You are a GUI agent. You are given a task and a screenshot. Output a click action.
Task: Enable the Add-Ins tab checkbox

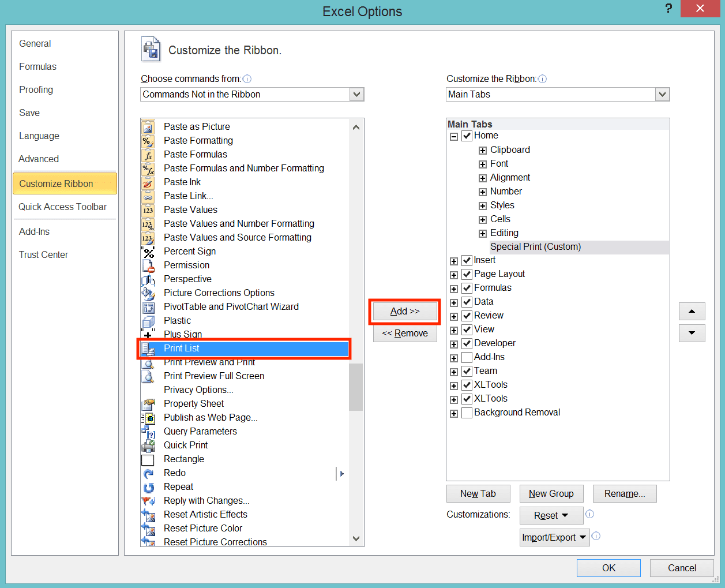467,357
